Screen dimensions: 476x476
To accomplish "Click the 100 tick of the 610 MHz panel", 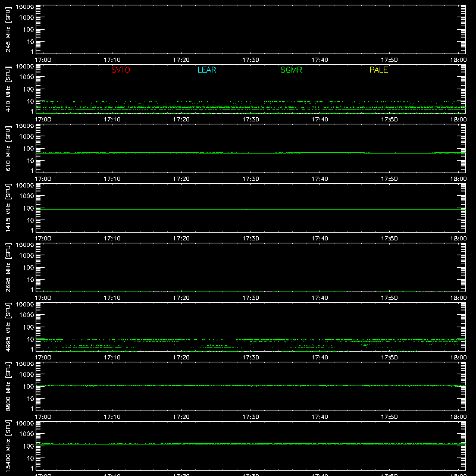I will (x=29, y=149).
